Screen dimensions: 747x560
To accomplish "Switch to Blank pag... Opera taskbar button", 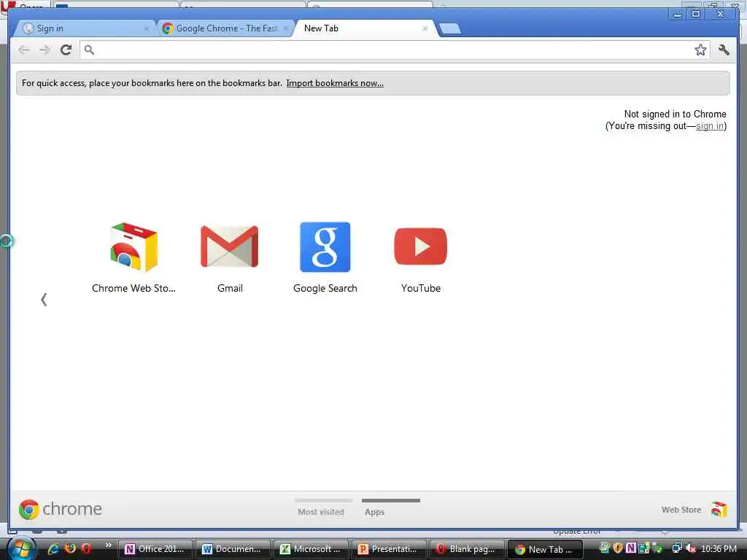I will coord(467,549).
